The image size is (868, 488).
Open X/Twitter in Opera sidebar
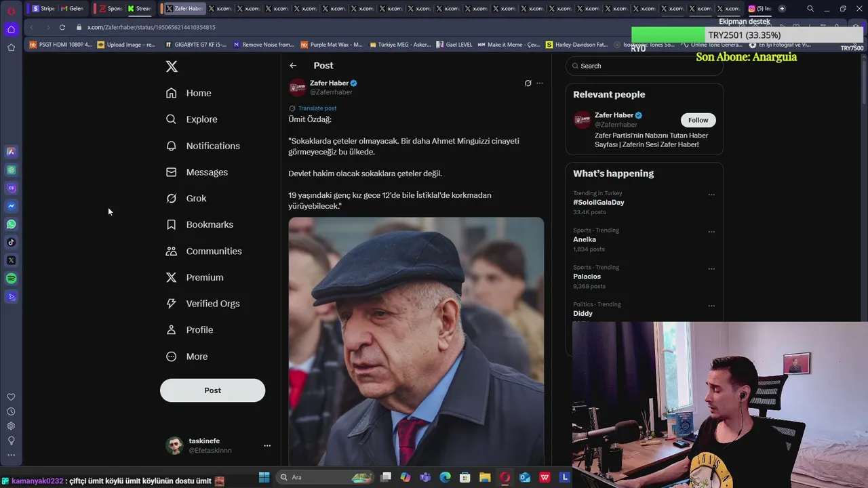click(11, 260)
